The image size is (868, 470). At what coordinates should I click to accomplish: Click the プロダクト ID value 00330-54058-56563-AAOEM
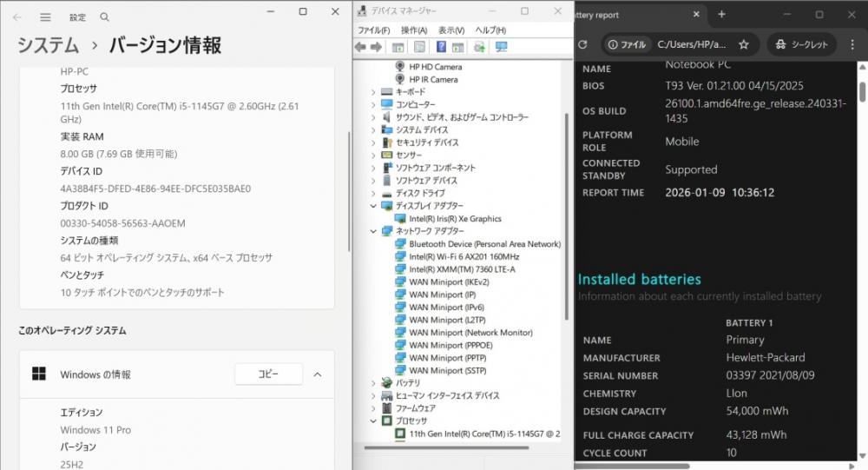pos(123,223)
